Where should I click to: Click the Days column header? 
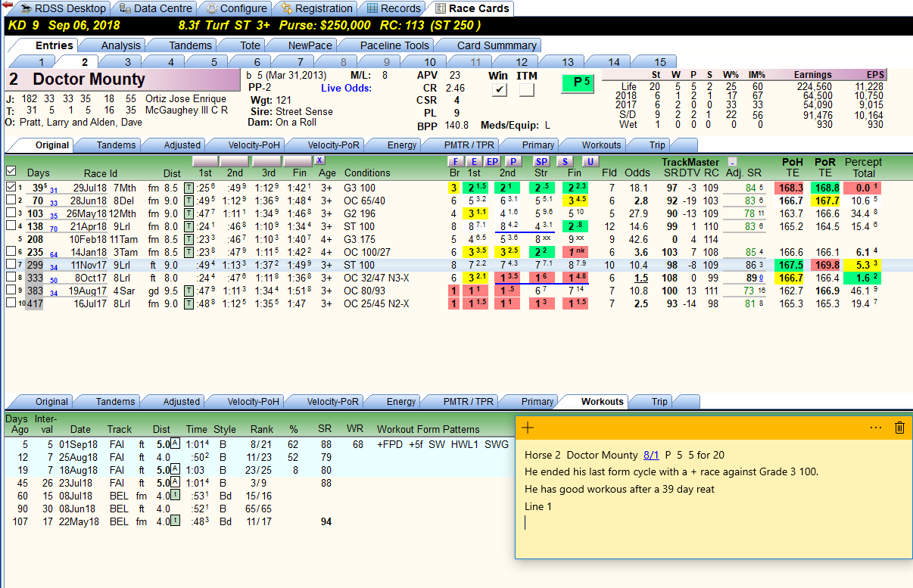38,173
